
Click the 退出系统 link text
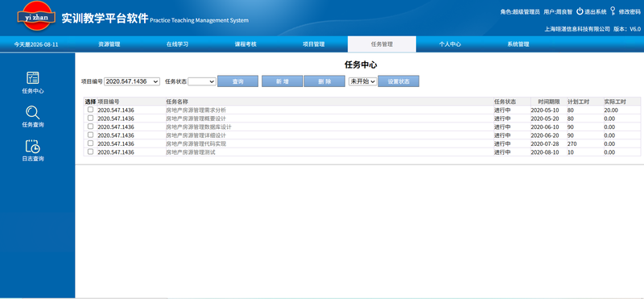[596, 12]
